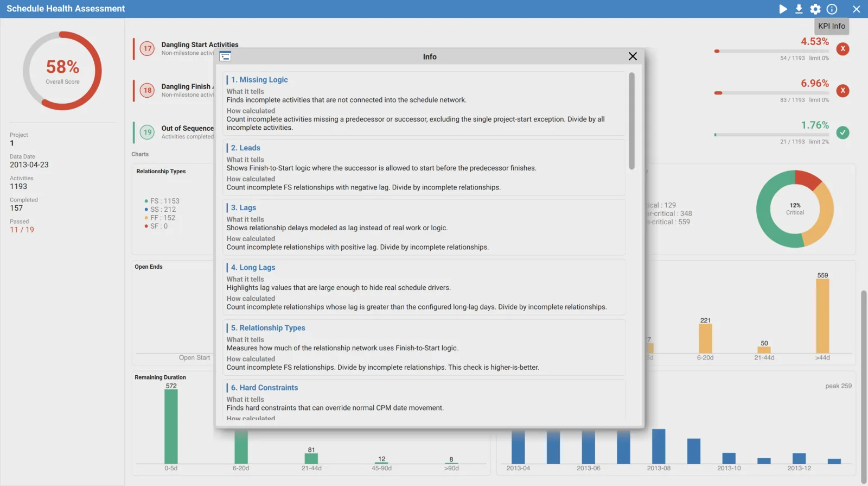Click the green check pass badge for 1.76%
868x486 pixels.
843,132
